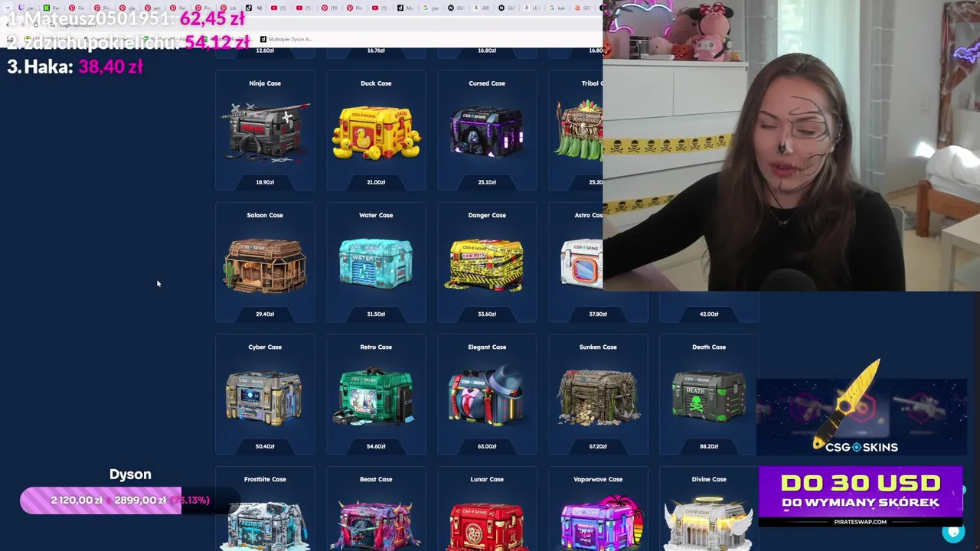
Task: Select the Divine Case winged chest image
Action: coord(709,525)
